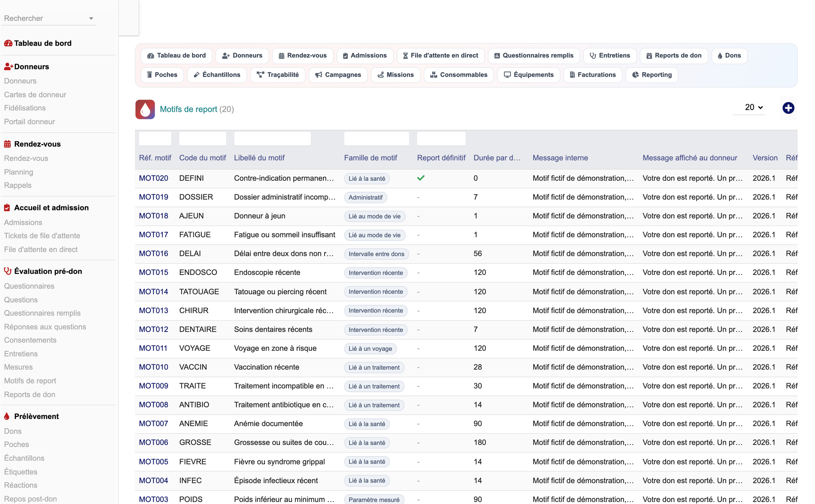Open record MOT003
This screenshot has height=504, width=815.
pos(154,499)
